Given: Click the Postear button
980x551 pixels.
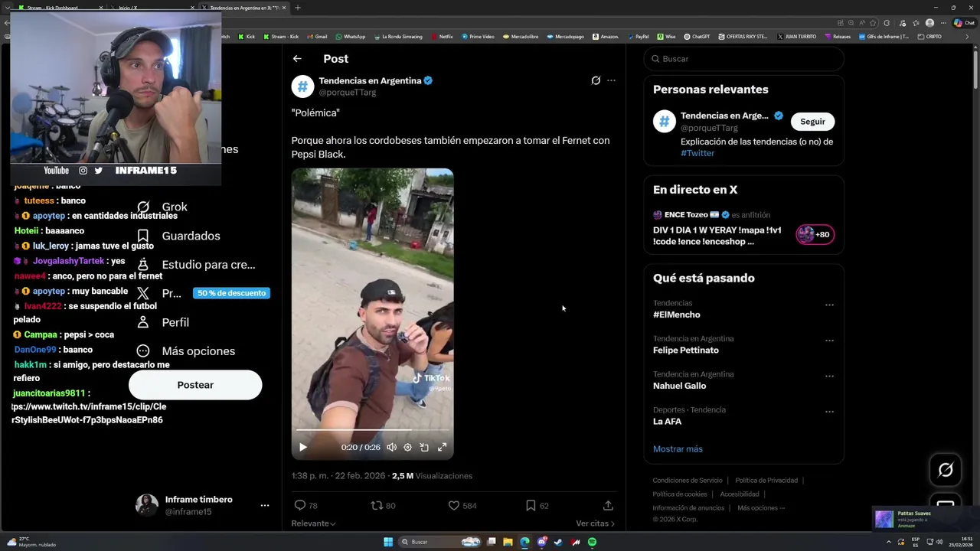Looking at the screenshot, I should (195, 385).
